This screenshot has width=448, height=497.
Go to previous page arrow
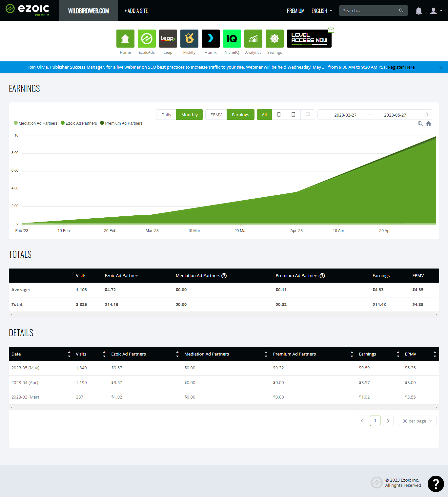[x=362, y=421]
